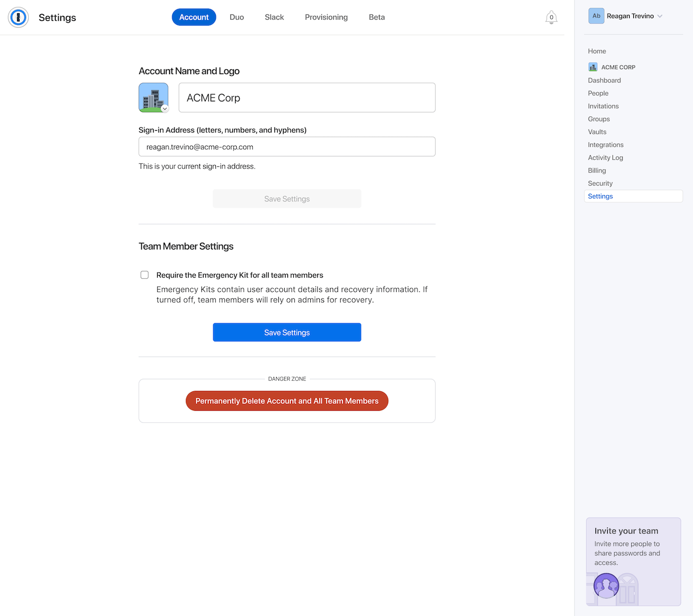Go to the Vaults section
The height and width of the screenshot is (616, 693).
pos(597,132)
